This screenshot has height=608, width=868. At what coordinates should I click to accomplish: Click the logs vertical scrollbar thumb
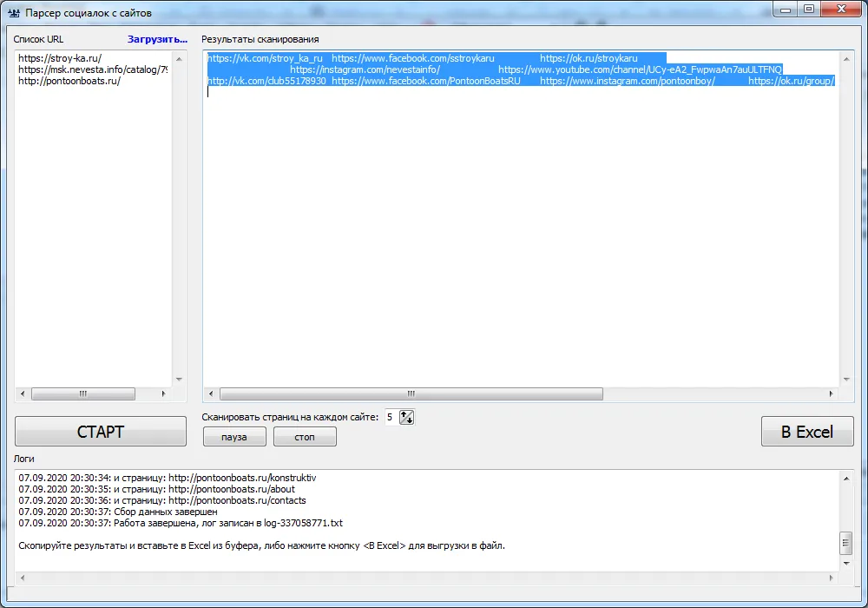tap(845, 543)
